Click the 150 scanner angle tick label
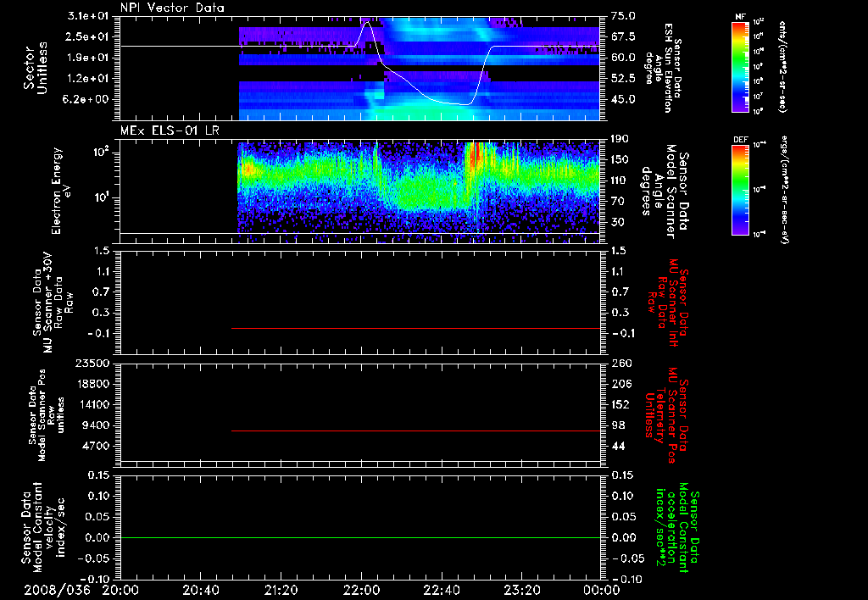This screenshot has width=868, height=600. pos(620,159)
